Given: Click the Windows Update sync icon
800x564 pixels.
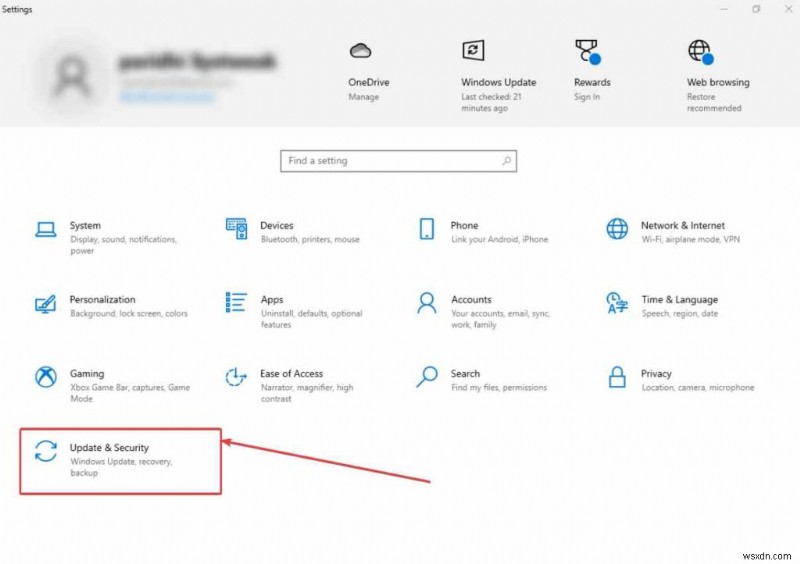Looking at the screenshot, I should [x=473, y=50].
